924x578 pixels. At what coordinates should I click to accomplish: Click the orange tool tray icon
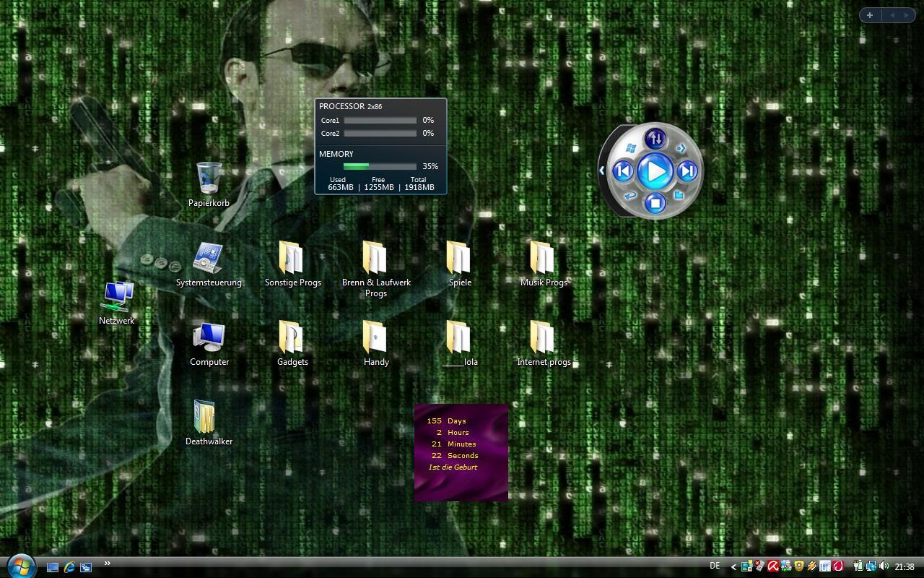tap(812, 566)
